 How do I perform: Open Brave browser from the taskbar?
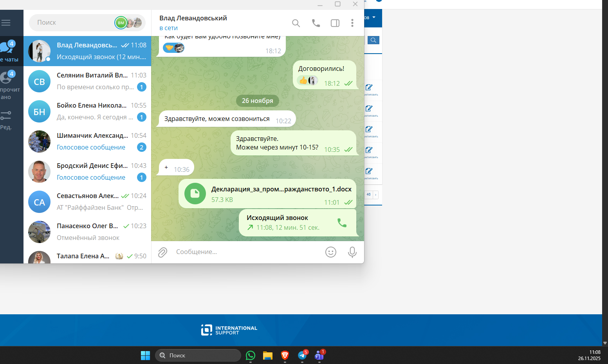tap(285, 355)
